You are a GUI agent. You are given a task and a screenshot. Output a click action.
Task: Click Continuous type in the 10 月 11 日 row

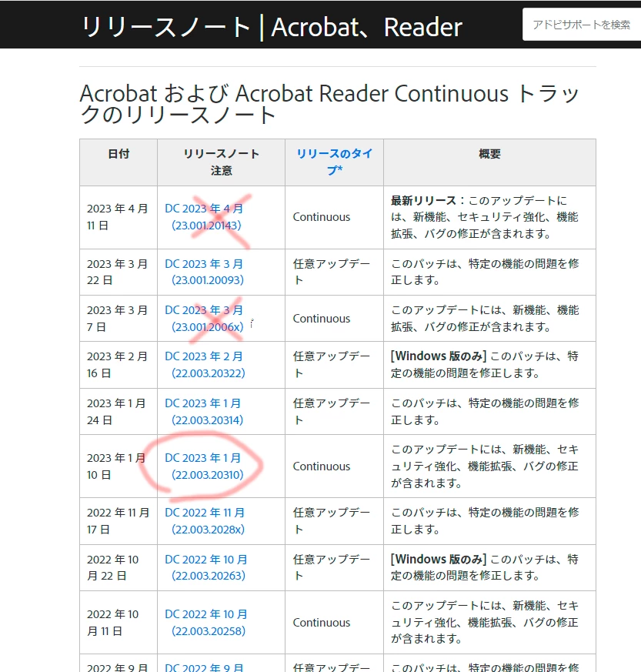click(x=322, y=622)
